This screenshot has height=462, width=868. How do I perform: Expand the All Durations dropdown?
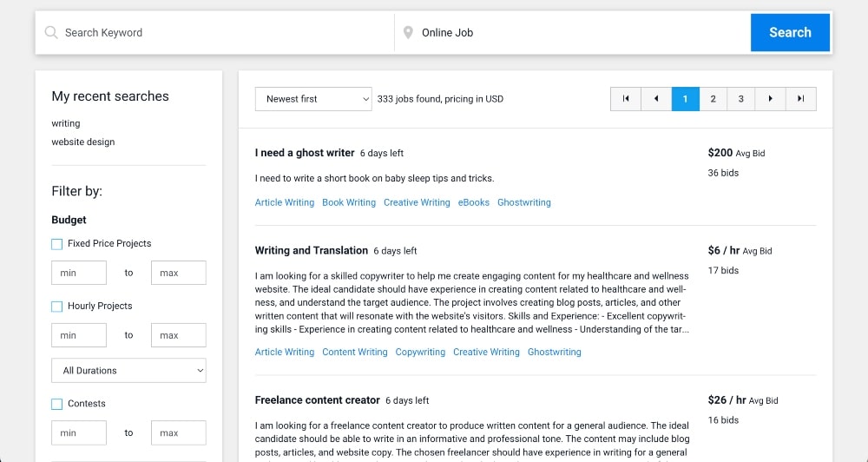128,371
